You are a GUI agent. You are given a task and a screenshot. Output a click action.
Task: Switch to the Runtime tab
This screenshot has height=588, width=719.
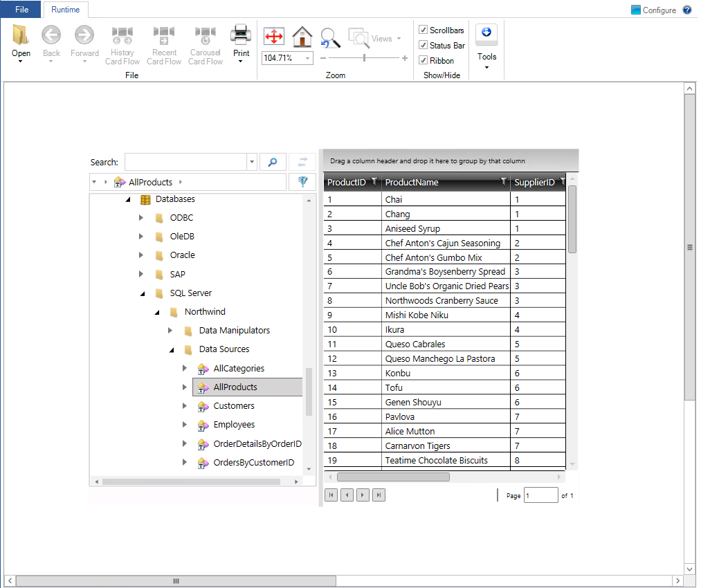tap(65, 10)
